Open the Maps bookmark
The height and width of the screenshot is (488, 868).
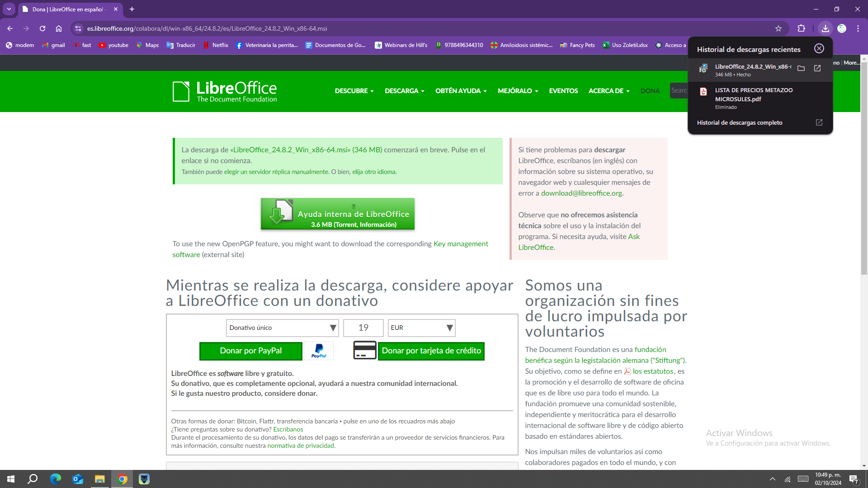147,45
